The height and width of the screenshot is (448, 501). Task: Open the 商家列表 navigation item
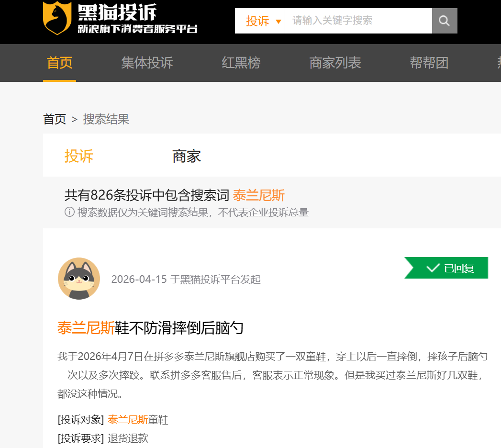click(335, 63)
